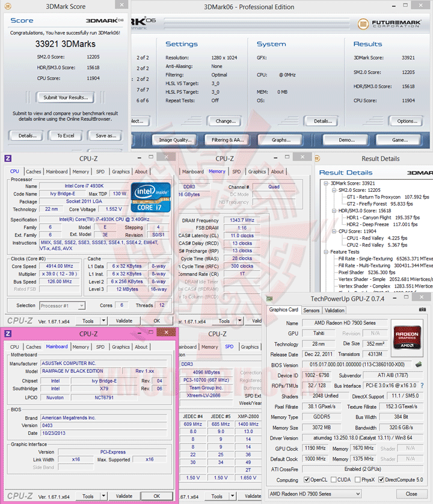The height and width of the screenshot is (504, 433).
Task: Click the Core Speed 4914.00 MHz field
Action: pyautogui.click(x=60, y=266)
